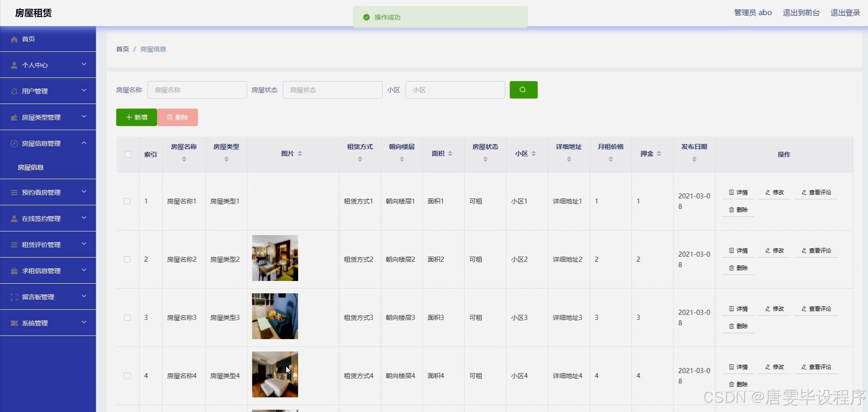Expand the 租赁评价管理 menu chevron
Screen dimensions: 868x412
click(84, 244)
